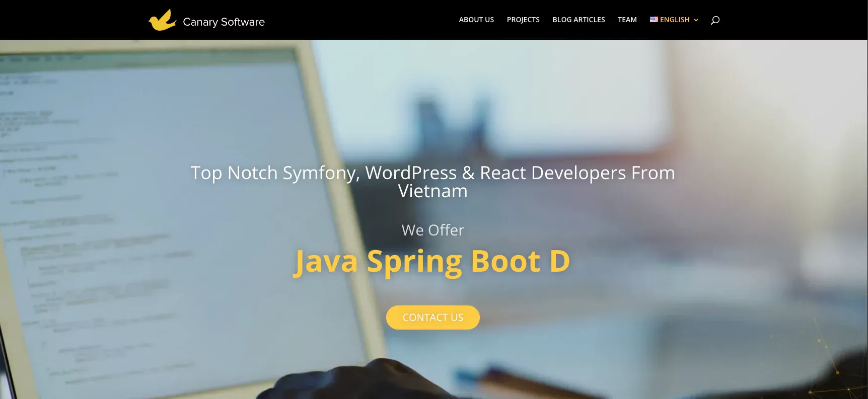Image resolution: width=868 pixels, height=399 pixels.
Task: Expand the English language dropdown arrow
Action: (696, 20)
